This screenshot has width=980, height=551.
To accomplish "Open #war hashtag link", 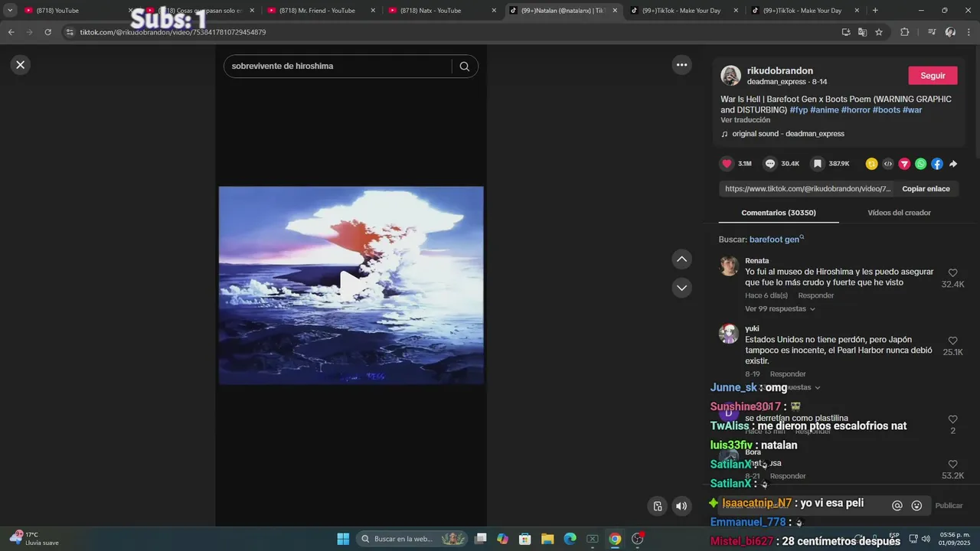I will coord(913,110).
